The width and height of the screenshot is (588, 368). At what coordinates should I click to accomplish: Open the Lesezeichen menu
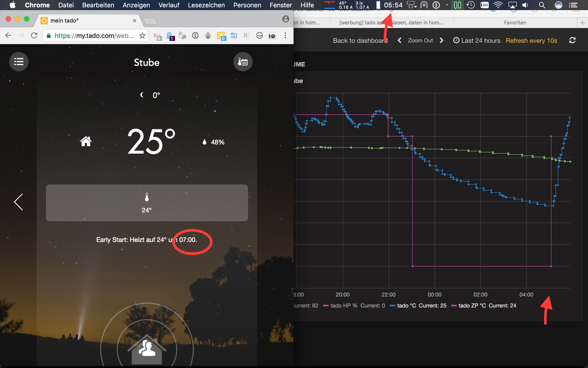click(x=206, y=5)
